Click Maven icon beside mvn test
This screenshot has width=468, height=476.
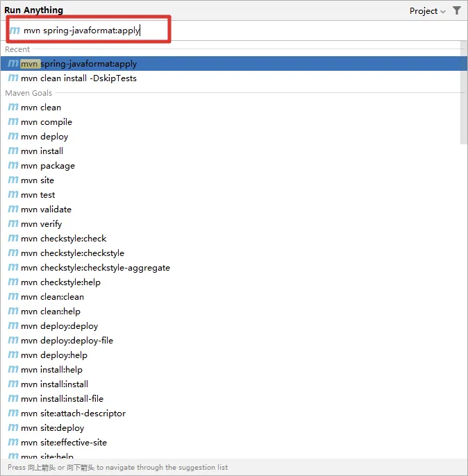pos(13,194)
